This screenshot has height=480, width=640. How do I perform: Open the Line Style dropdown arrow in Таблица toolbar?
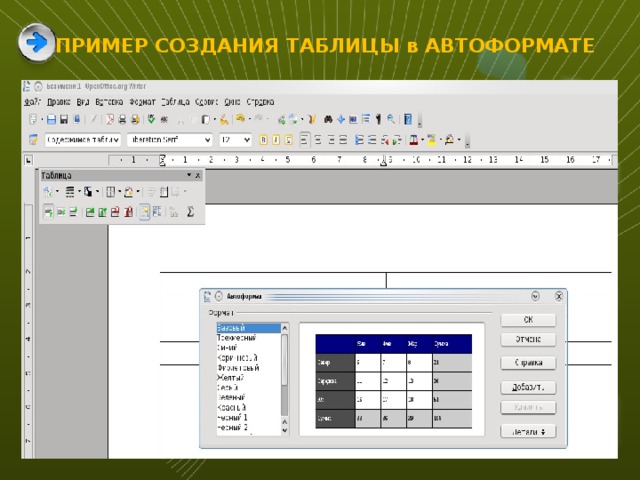pyautogui.click(x=79, y=191)
